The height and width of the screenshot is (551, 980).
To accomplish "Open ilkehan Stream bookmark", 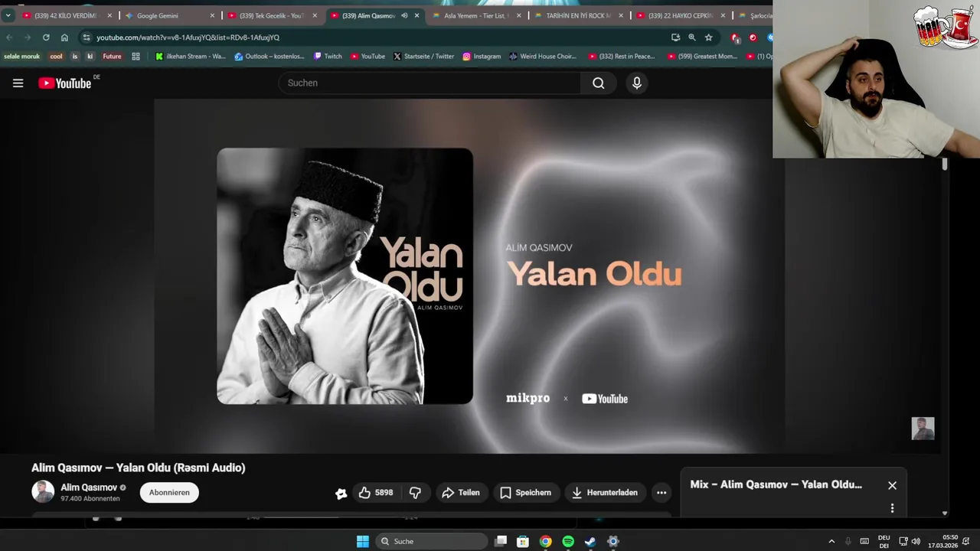I will 191,56.
